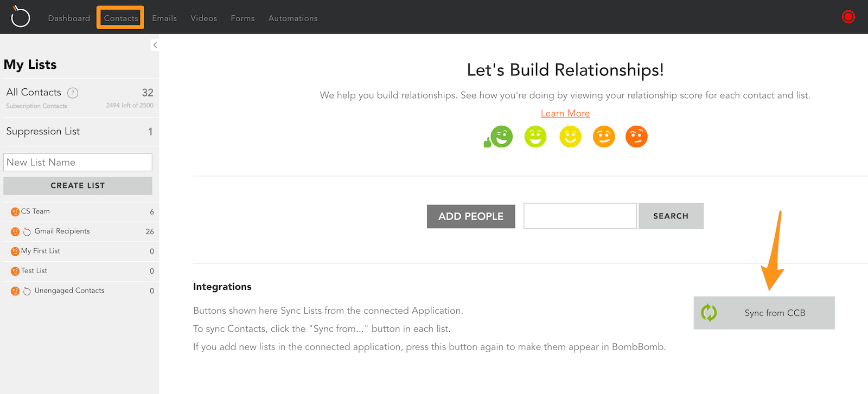Click the ADD PEOPLE button

471,216
